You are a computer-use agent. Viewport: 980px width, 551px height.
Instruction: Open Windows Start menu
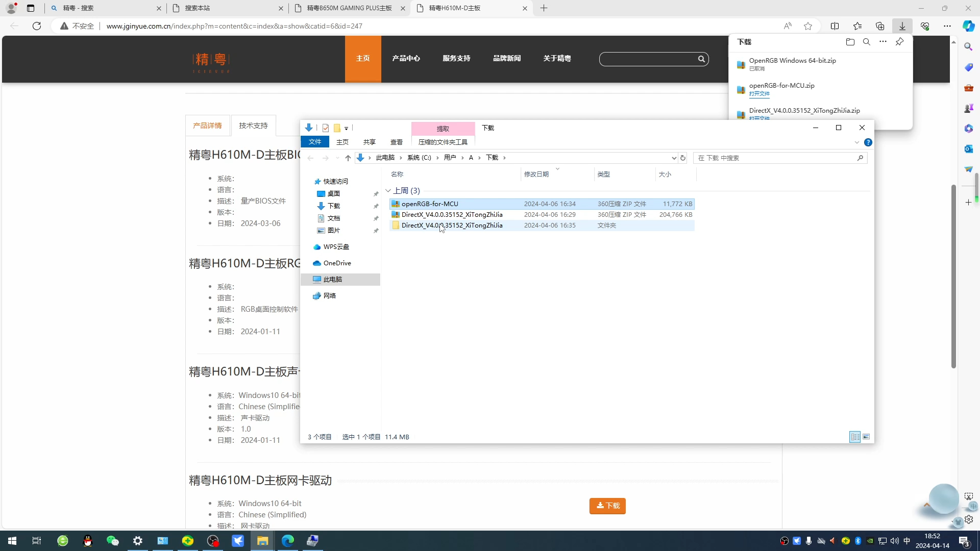(x=12, y=541)
